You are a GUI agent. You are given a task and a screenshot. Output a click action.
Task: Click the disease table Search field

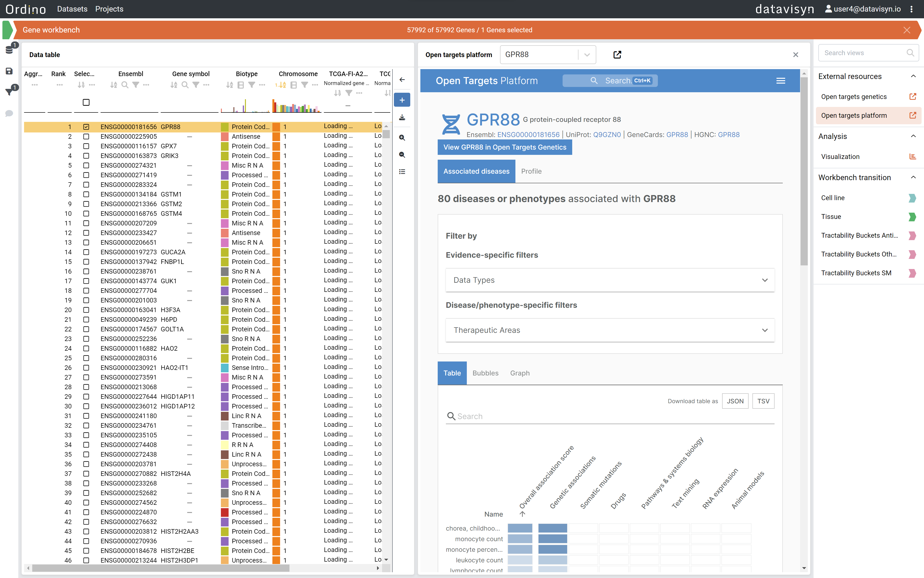point(610,416)
